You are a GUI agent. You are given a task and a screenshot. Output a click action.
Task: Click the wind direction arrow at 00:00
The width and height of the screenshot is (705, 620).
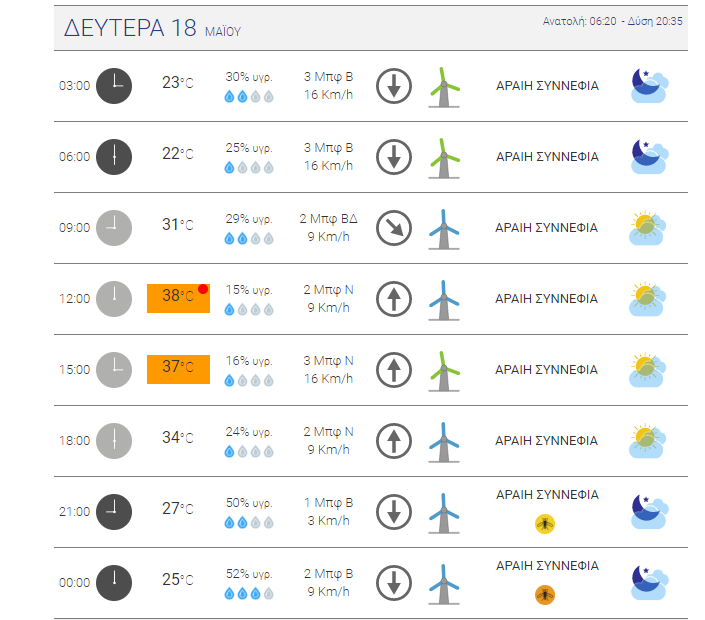[394, 583]
